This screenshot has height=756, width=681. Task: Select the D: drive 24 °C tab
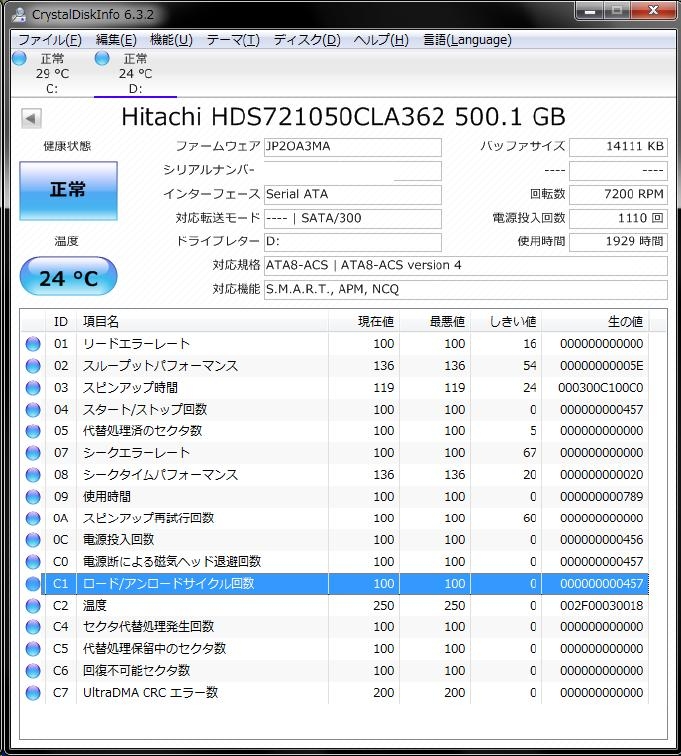tap(135, 73)
